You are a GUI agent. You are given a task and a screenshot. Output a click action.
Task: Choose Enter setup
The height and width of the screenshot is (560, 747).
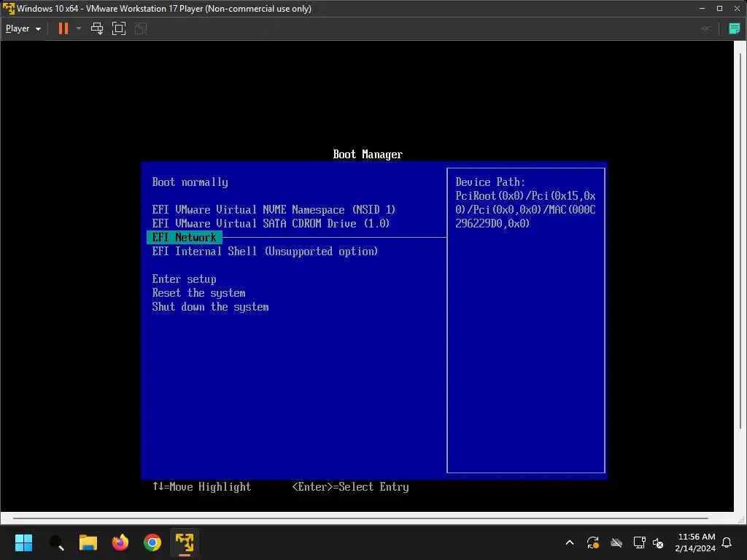tap(184, 279)
